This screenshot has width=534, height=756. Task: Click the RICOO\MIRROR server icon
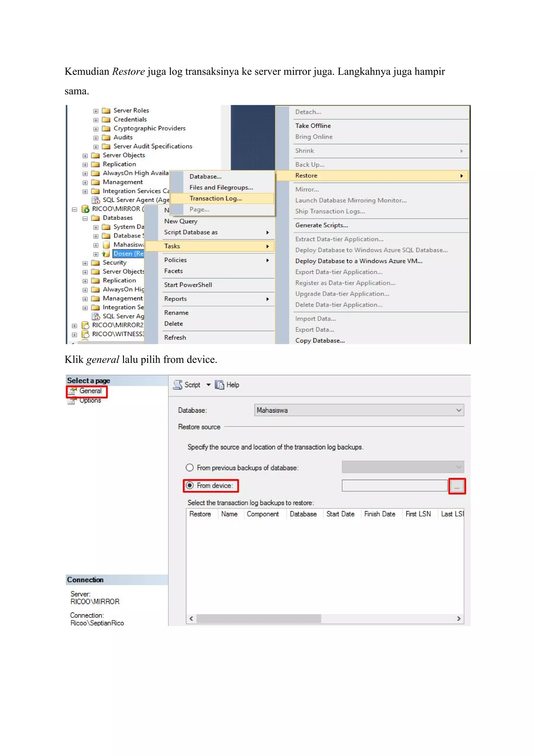point(86,209)
